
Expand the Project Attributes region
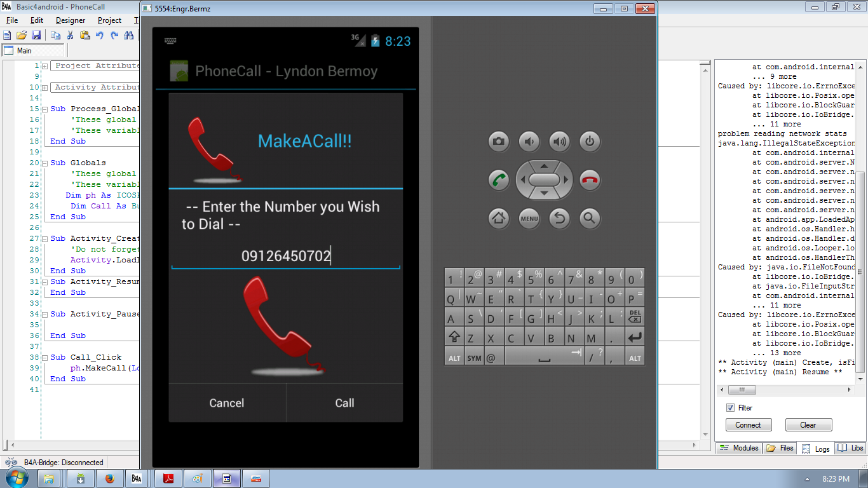point(45,65)
